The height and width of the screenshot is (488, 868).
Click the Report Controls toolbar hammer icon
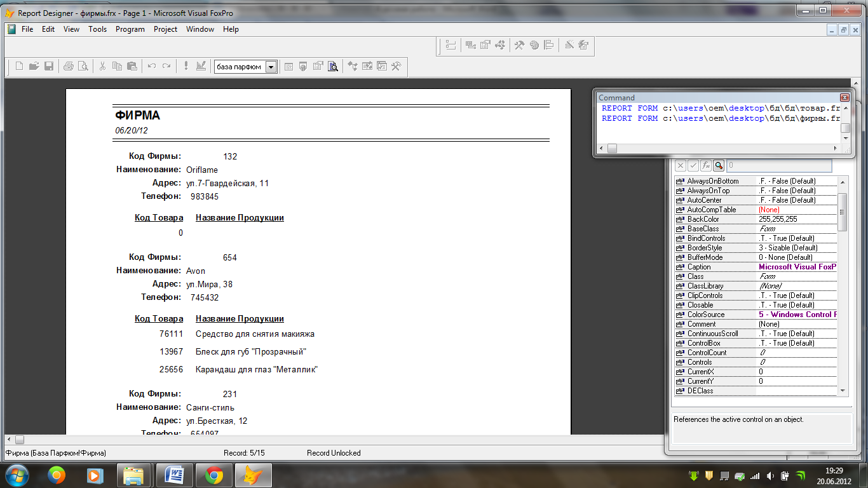520,45
